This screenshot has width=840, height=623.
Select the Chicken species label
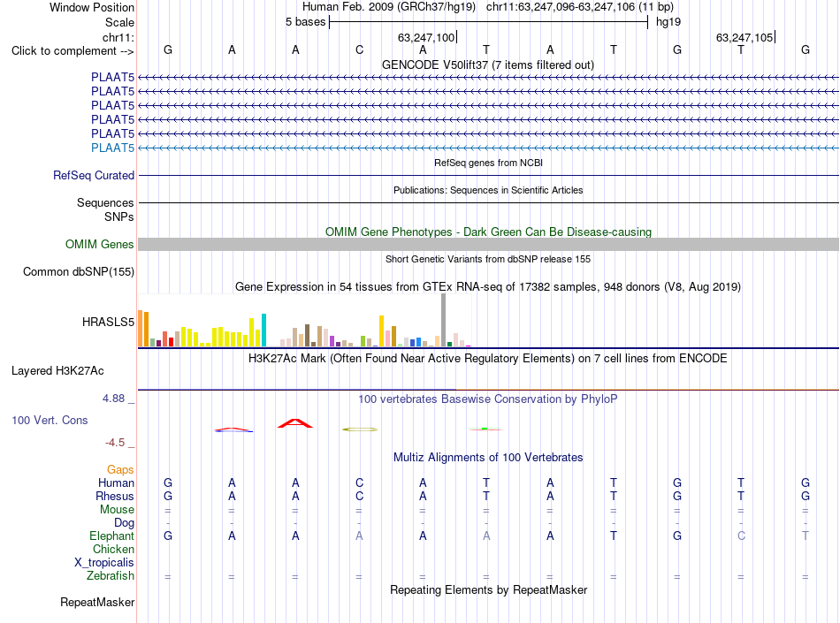pos(113,549)
